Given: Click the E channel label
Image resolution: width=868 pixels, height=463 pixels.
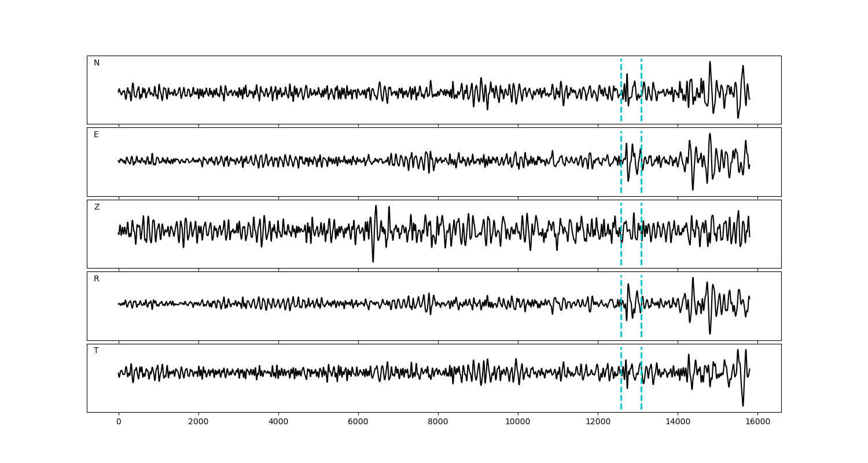Looking at the screenshot, I should (96, 135).
